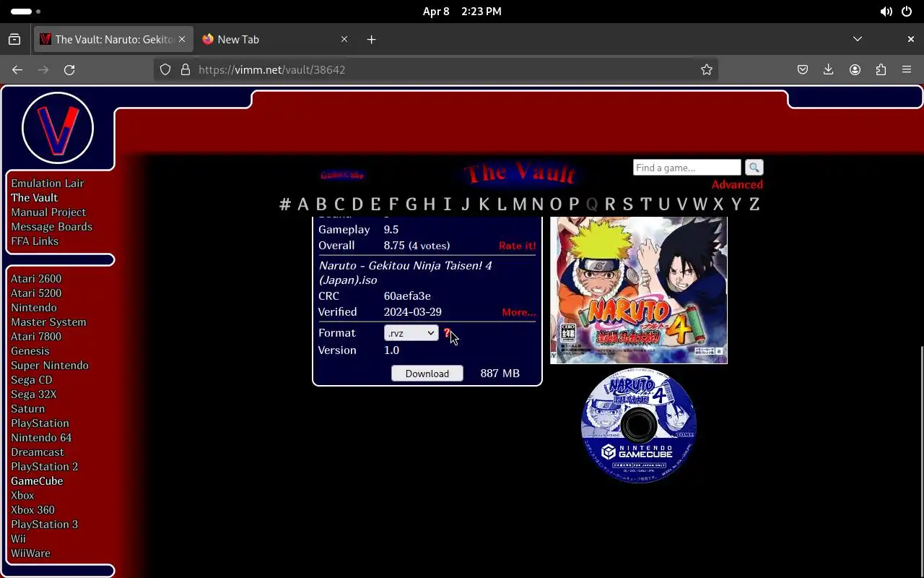Click the Advanced search link
The width and height of the screenshot is (924, 578).
pos(737,185)
